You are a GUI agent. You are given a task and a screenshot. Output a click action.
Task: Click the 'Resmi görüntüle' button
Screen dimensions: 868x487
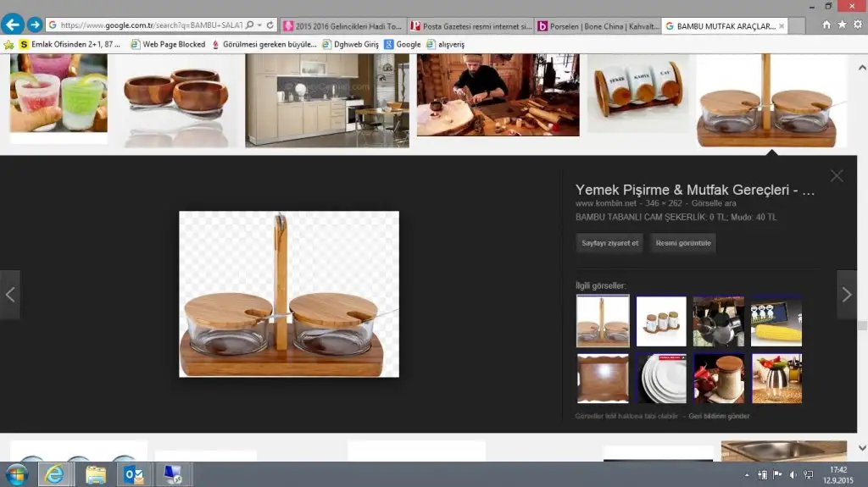682,243
